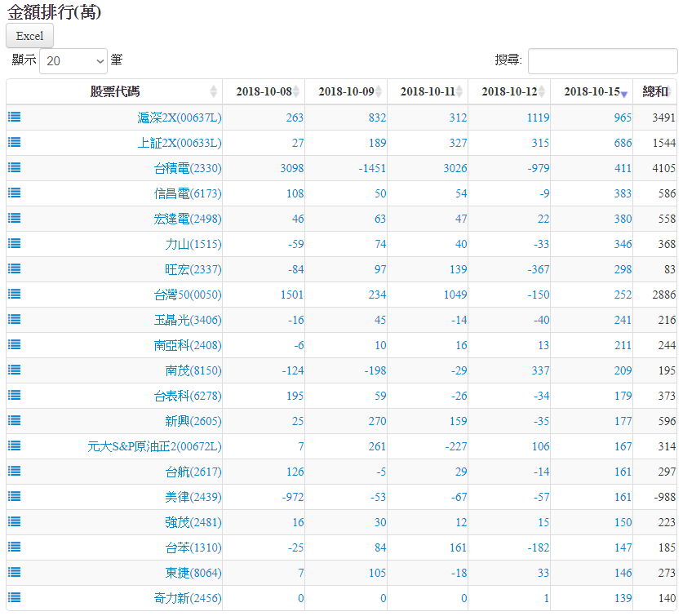Open the 信昌電(6173) stock link
Viewport: 683px width, 616px height.
188,193
